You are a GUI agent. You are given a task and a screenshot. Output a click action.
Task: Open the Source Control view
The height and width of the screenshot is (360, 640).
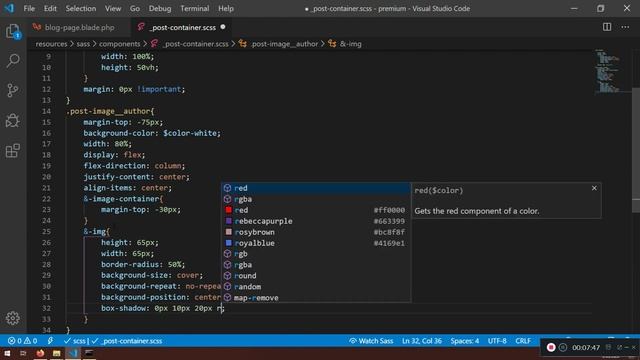13,90
